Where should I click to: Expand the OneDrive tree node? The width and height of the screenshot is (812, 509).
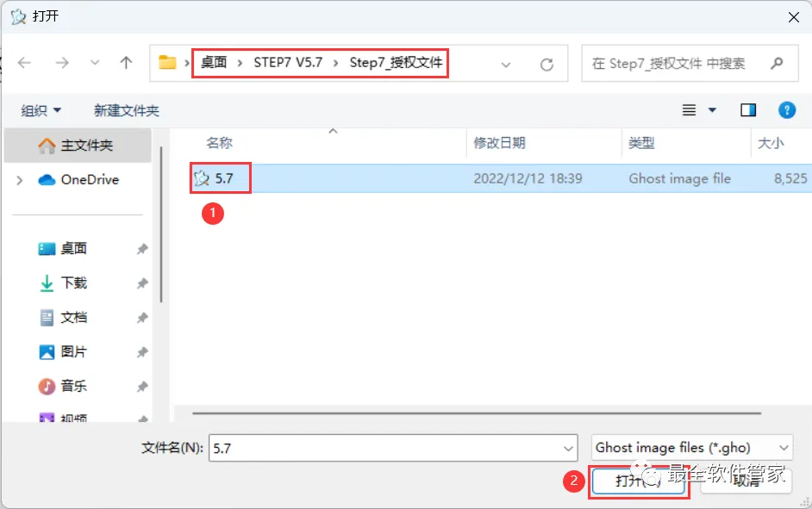pos(20,180)
